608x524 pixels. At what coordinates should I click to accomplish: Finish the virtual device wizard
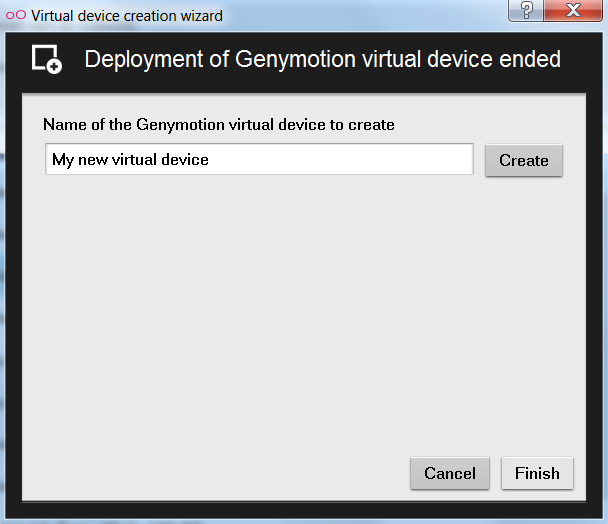click(x=537, y=473)
